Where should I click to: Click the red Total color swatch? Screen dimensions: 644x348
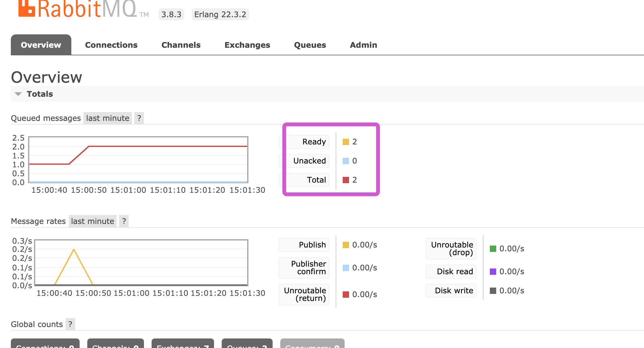(x=346, y=180)
